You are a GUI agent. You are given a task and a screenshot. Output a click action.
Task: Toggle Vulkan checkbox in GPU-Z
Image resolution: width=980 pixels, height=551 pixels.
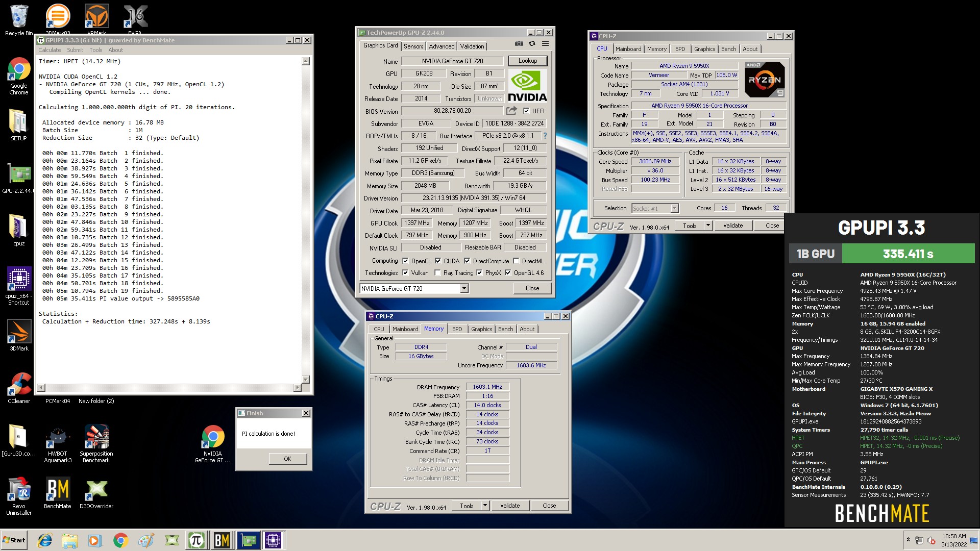405,273
